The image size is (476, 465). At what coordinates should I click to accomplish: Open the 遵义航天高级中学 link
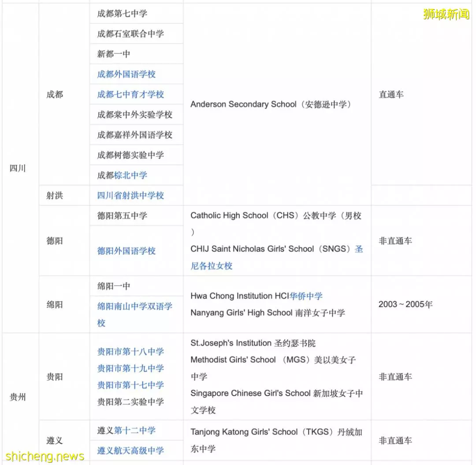click(130, 450)
